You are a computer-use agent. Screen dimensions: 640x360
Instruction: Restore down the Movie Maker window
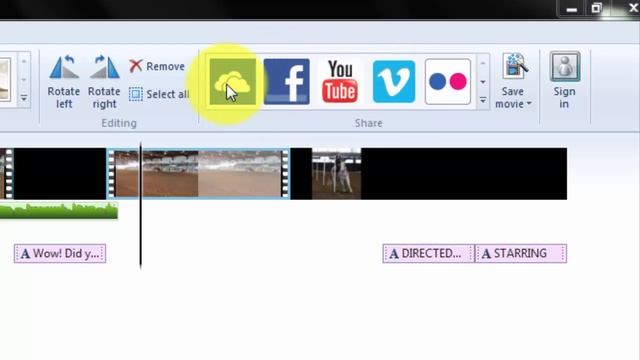597,8
